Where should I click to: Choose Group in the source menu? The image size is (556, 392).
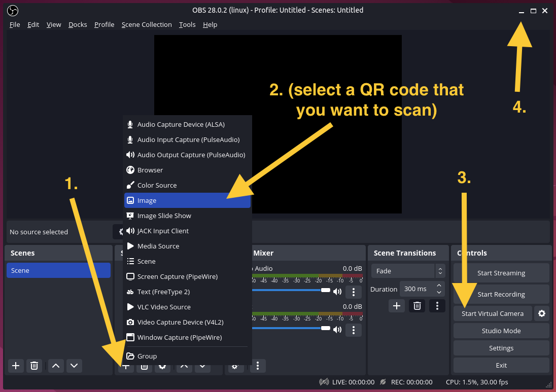click(187, 356)
